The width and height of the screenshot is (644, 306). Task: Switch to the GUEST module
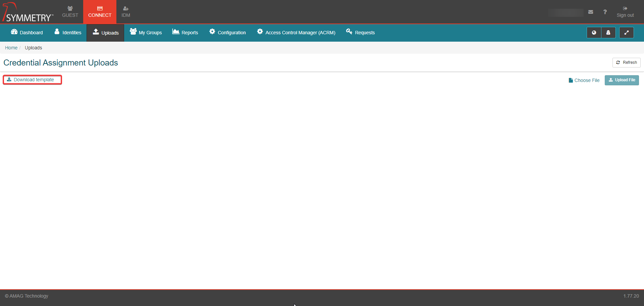coord(70,12)
